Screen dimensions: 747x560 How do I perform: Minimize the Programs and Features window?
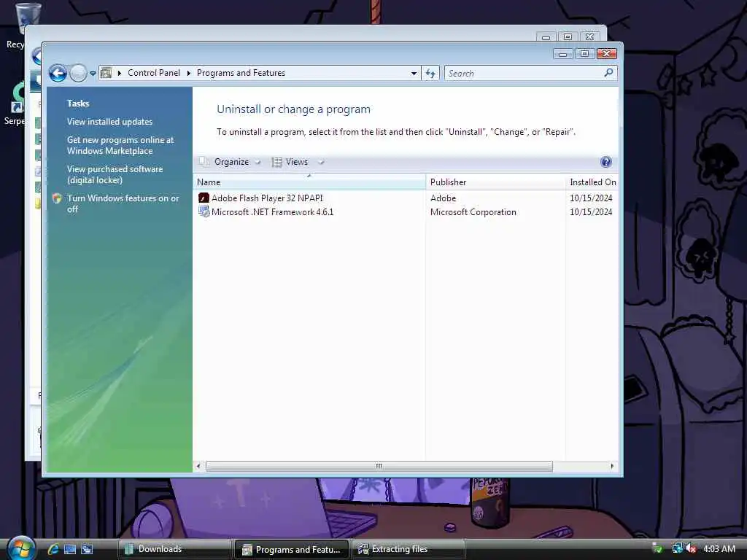[563, 54]
